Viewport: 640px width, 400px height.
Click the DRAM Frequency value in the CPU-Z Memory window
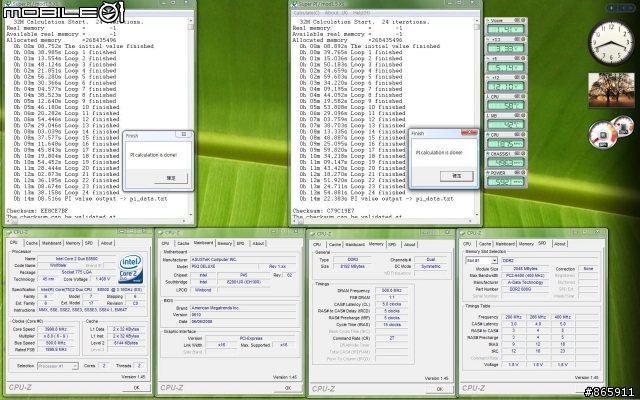(391, 291)
